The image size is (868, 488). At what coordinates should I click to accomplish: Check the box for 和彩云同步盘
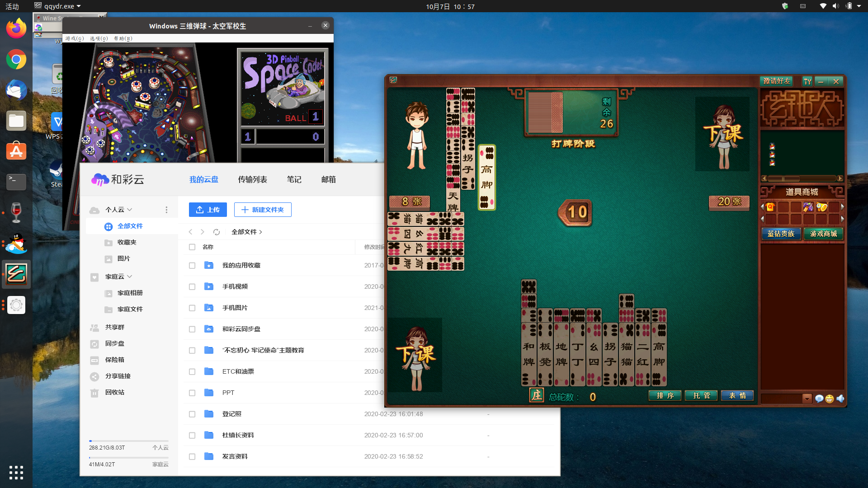coord(192,329)
